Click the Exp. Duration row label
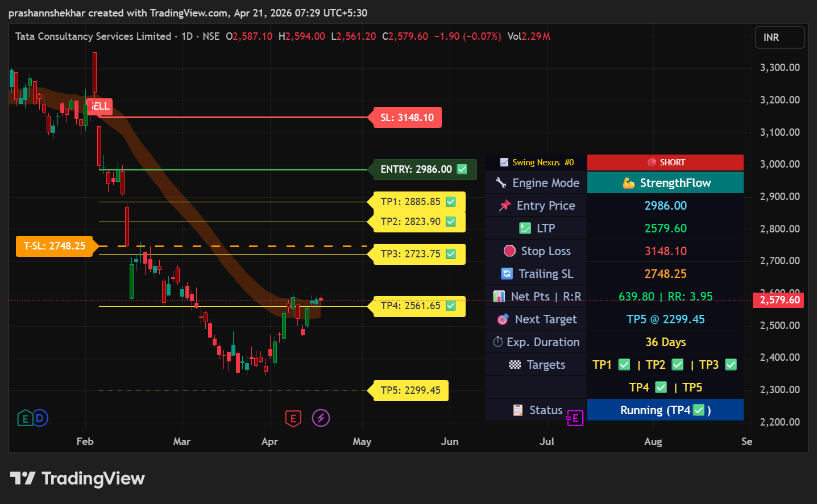The image size is (817, 504). point(543,342)
